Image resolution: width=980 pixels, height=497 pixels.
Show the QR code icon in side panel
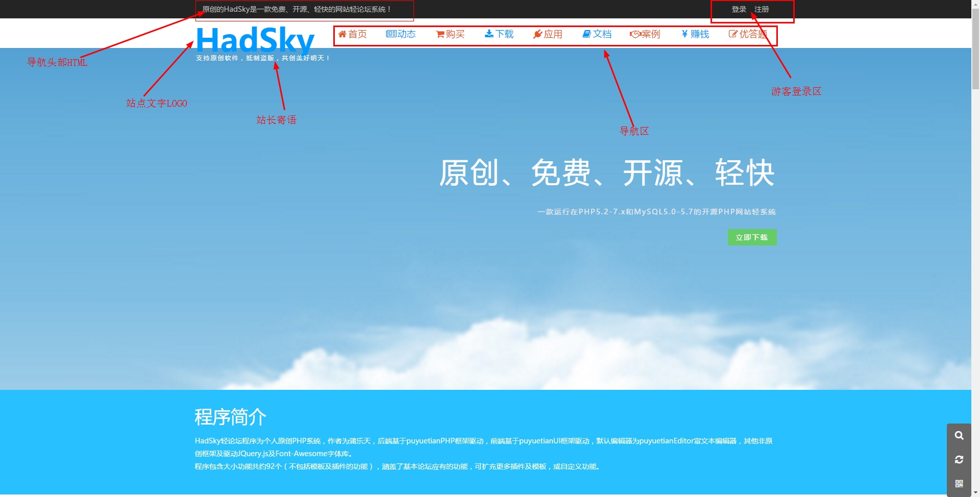(959, 484)
